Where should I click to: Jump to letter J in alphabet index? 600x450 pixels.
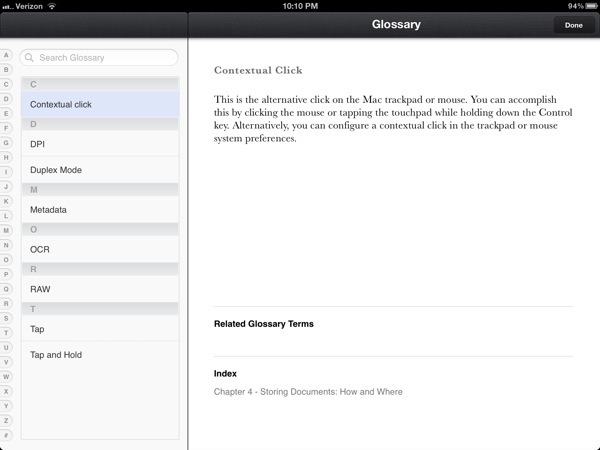pyautogui.click(x=6, y=187)
